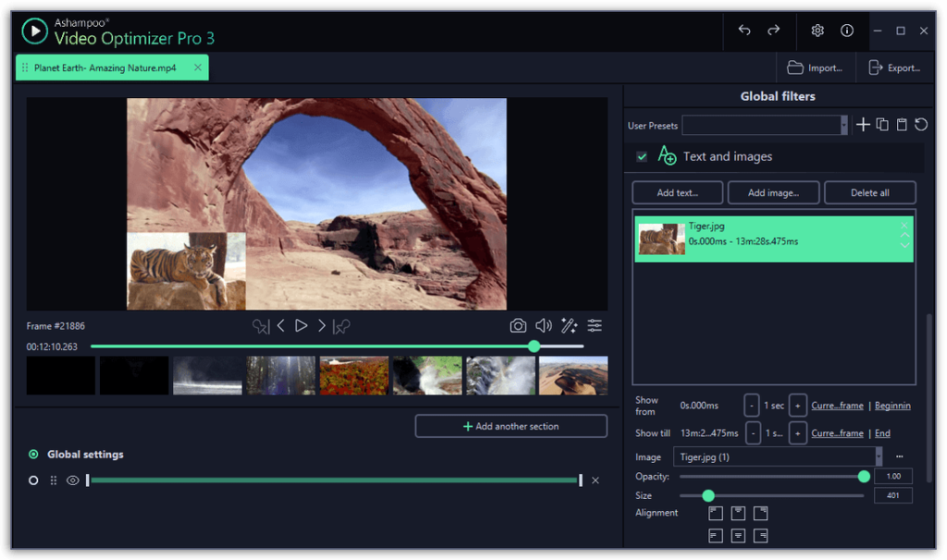
Task: Select the Tiger.jpg overlay list entry
Action: [x=774, y=239]
